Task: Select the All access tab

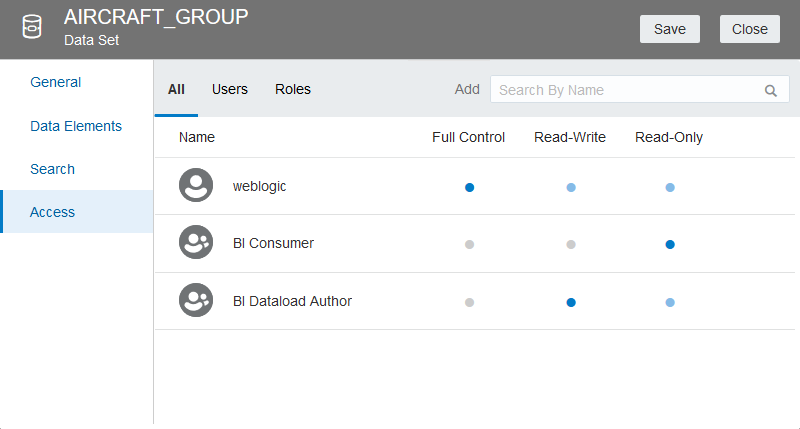Action: pyautogui.click(x=176, y=89)
